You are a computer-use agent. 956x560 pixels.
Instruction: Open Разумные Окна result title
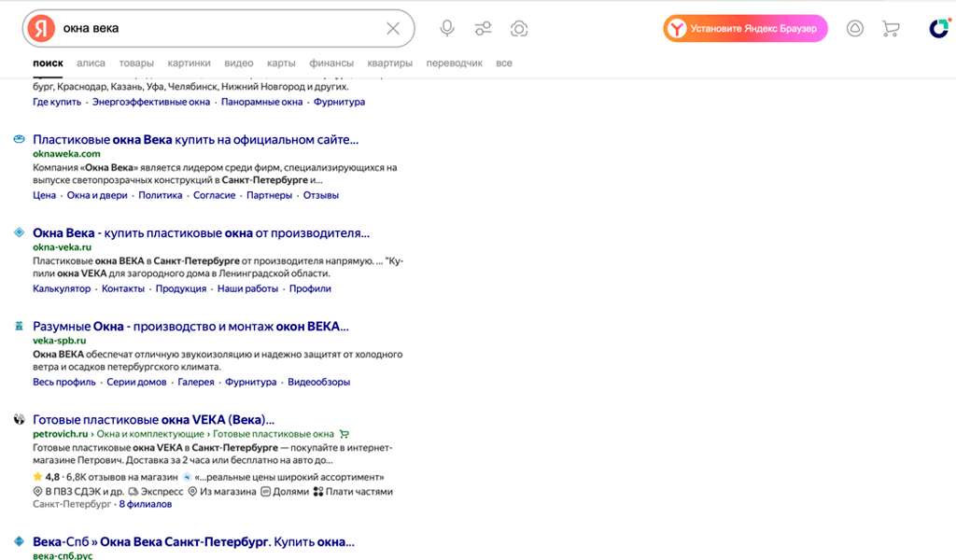[x=190, y=326]
